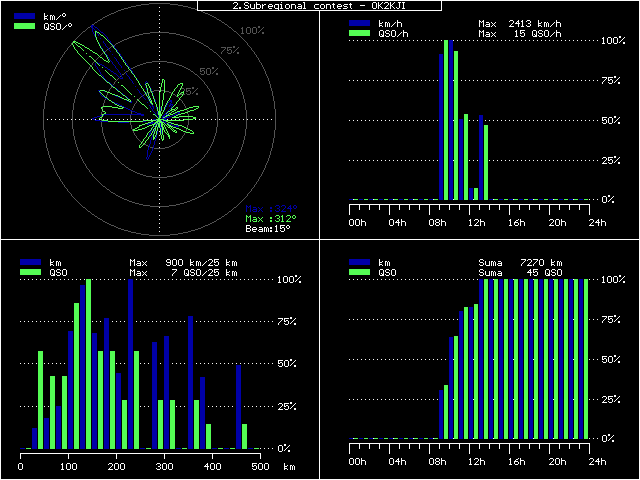Viewport: 640px width, 480px height.
Task: Click the 200 km axis label
Action: (116, 467)
